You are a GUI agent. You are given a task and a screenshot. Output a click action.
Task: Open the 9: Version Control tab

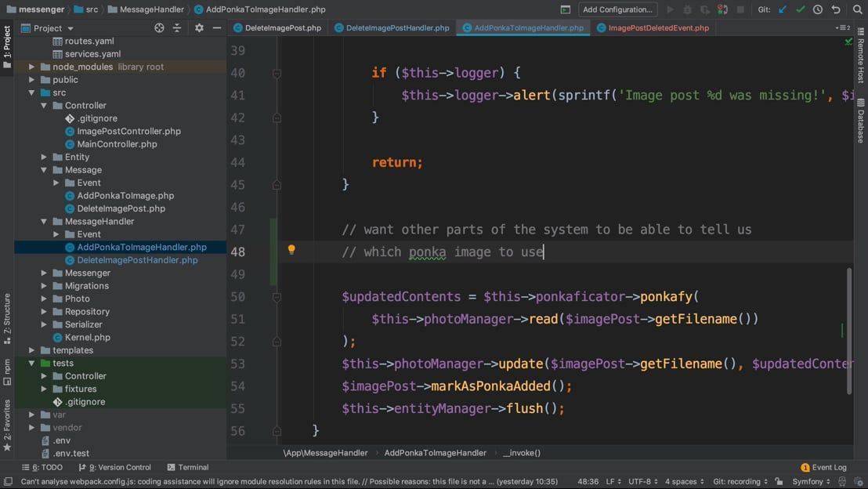[114, 467]
